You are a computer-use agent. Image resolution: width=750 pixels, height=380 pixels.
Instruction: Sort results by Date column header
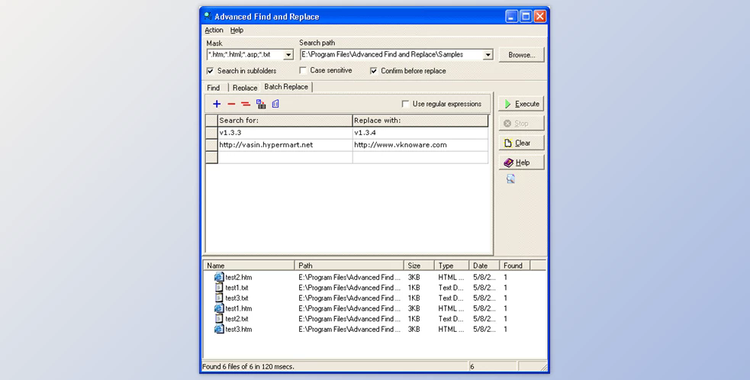(484, 265)
